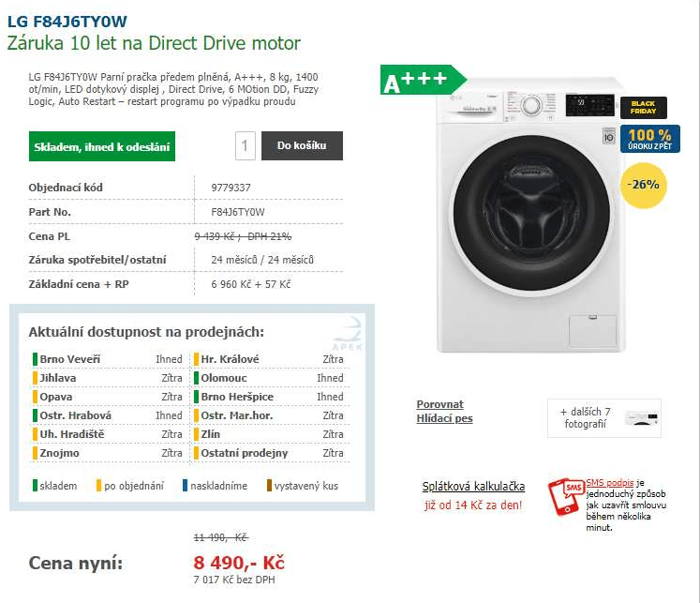Open the washing machine product photo
The height and width of the screenshot is (603, 700).
(x=530, y=215)
